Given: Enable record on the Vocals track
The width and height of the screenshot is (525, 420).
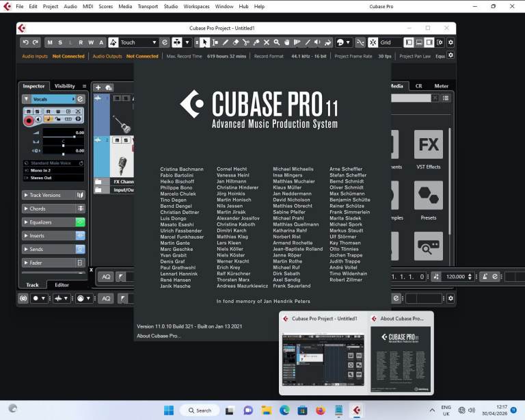Looking at the screenshot, I should [29, 120].
